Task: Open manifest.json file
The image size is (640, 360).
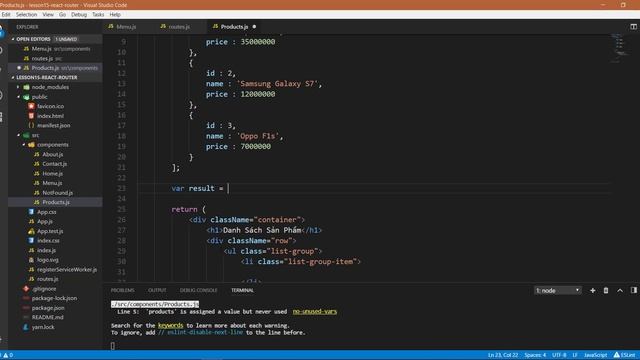Action: [x=53, y=125]
